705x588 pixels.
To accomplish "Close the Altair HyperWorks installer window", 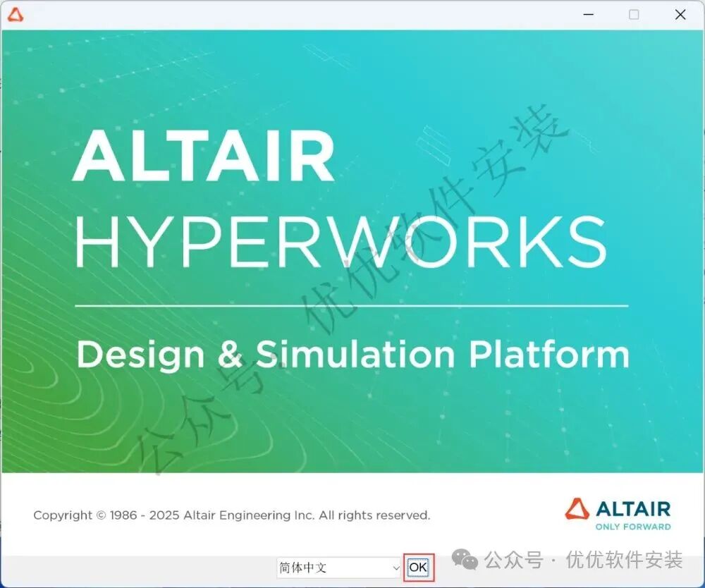I will [680, 15].
